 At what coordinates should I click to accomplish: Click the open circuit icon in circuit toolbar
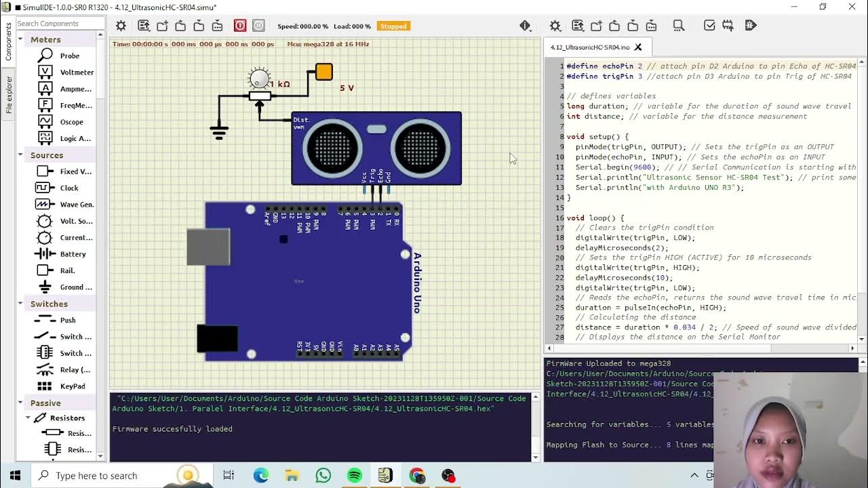[180, 26]
